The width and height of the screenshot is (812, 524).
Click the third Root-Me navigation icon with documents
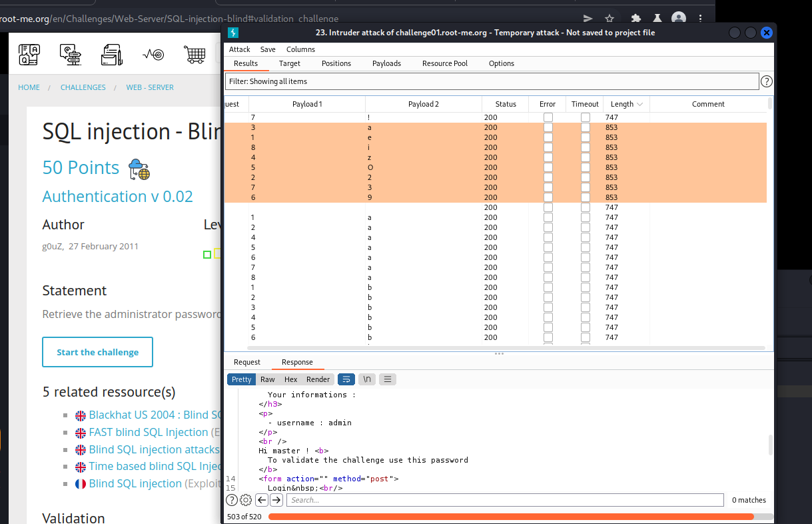[x=111, y=54]
